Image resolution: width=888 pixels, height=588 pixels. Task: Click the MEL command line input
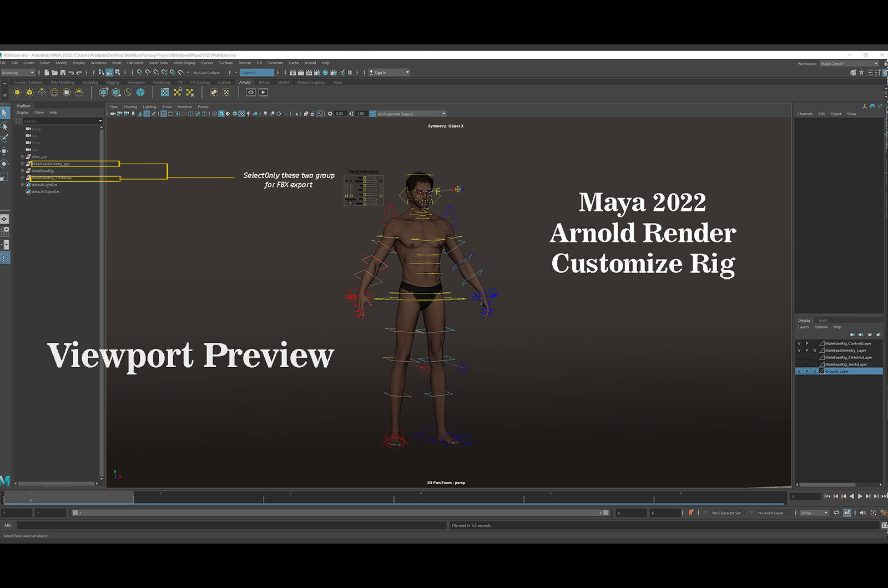(x=231, y=525)
